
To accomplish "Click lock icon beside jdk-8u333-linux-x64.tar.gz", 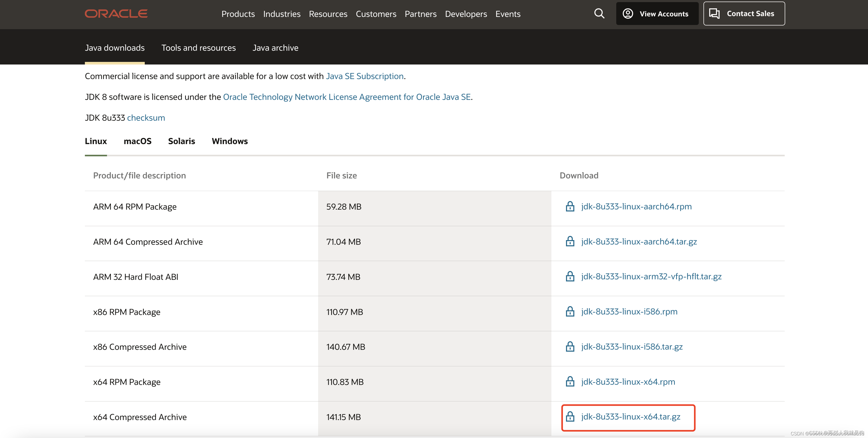I will pyautogui.click(x=570, y=416).
